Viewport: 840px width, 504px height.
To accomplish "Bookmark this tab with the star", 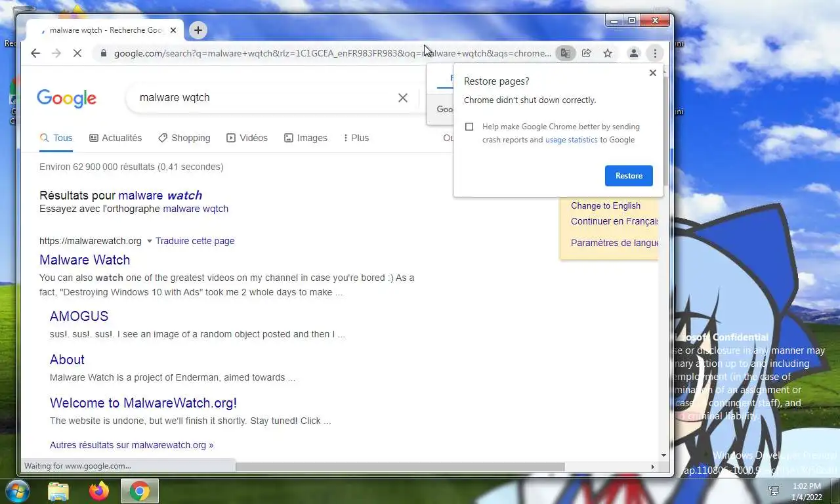I will (x=608, y=53).
